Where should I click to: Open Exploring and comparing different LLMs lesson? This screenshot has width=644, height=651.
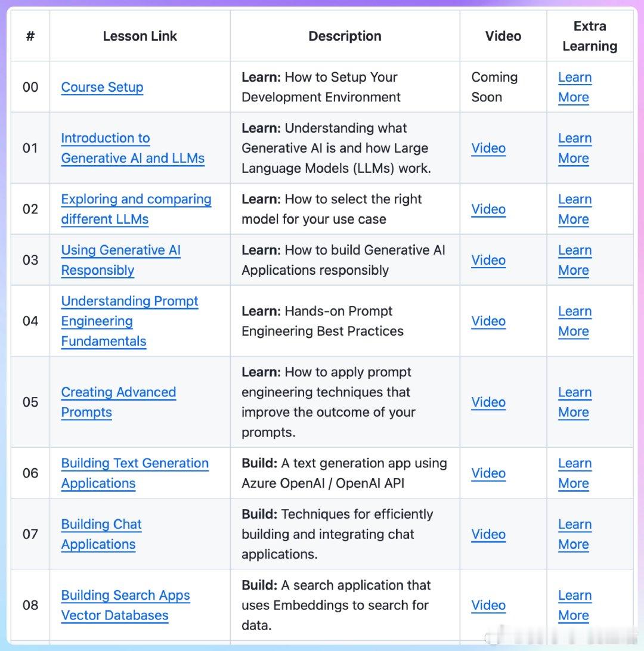(x=136, y=209)
